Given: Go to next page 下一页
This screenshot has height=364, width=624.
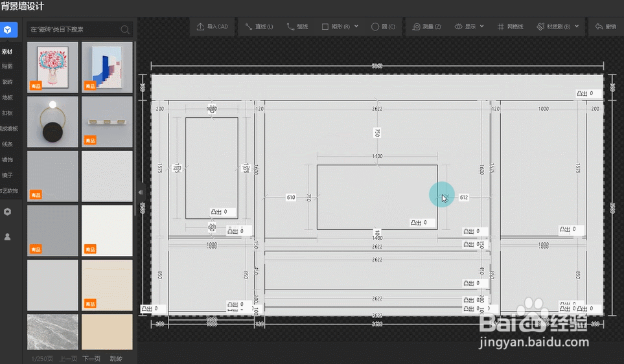Looking at the screenshot, I should [91, 358].
